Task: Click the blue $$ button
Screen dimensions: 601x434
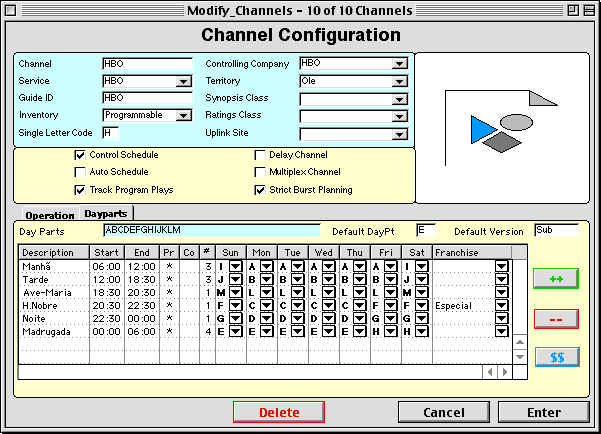Action: (x=557, y=357)
